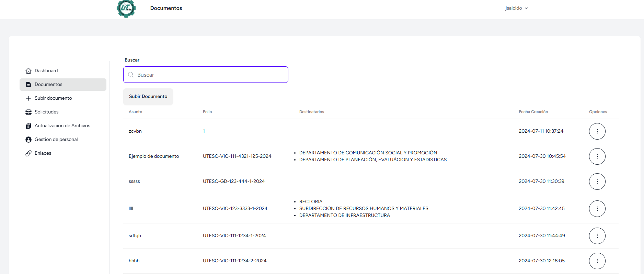
Task: Open Gestion de personal page
Action: 63,140
